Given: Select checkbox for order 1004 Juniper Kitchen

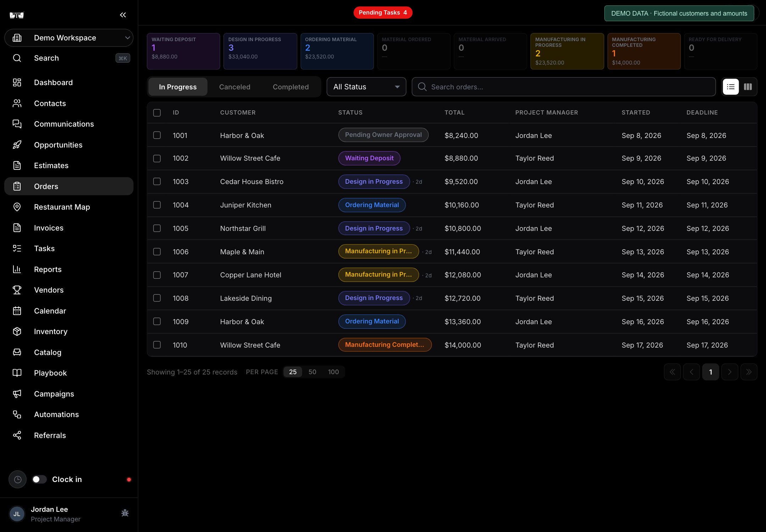Looking at the screenshot, I should (x=157, y=205).
